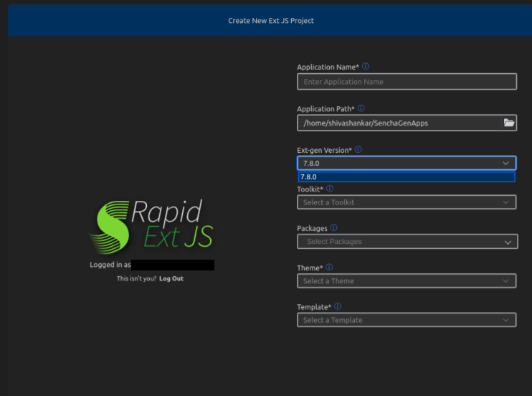Collapse the Ext-gen Version dropdown
The width and height of the screenshot is (532, 396).
point(505,164)
